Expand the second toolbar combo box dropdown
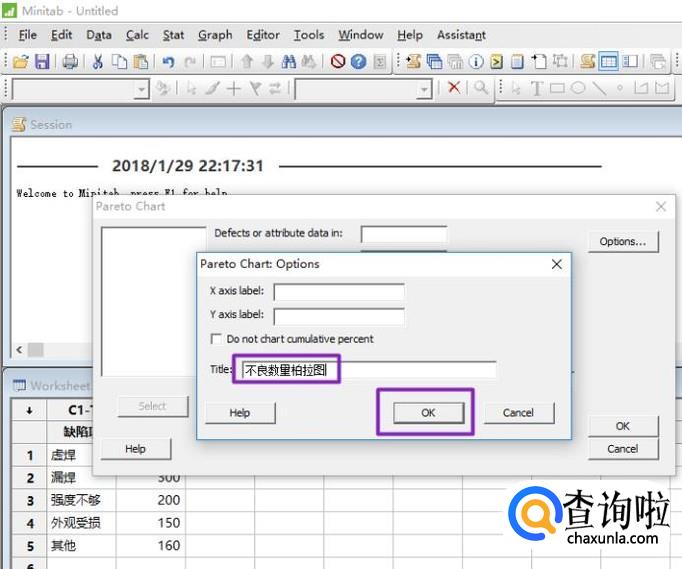Screen dimensions: 682x569 tap(424, 89)
